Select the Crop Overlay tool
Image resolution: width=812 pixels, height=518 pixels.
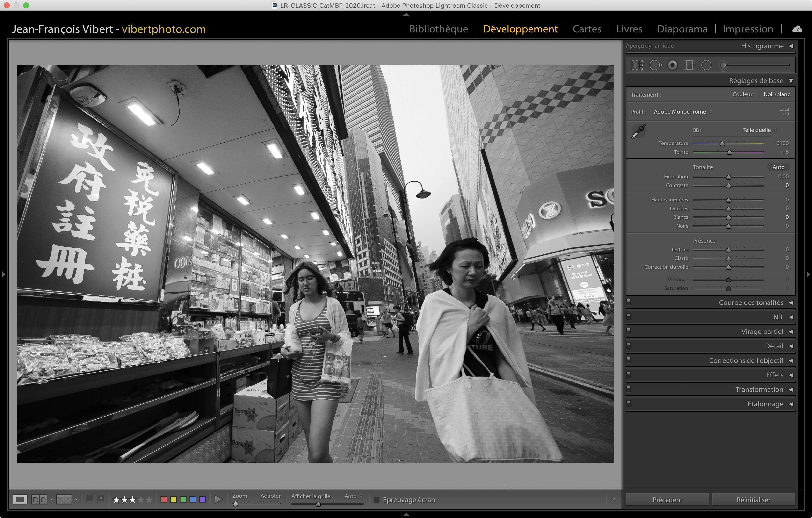637,65
